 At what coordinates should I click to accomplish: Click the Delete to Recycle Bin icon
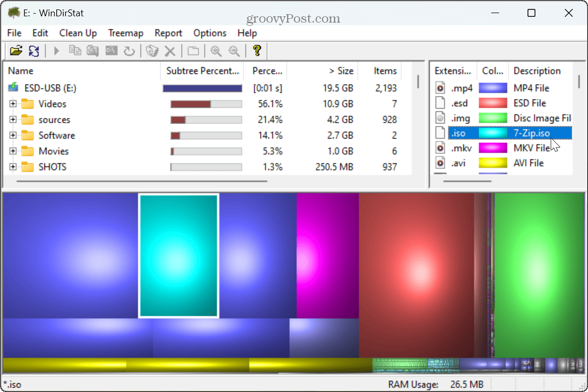click(x=152, y=51)
